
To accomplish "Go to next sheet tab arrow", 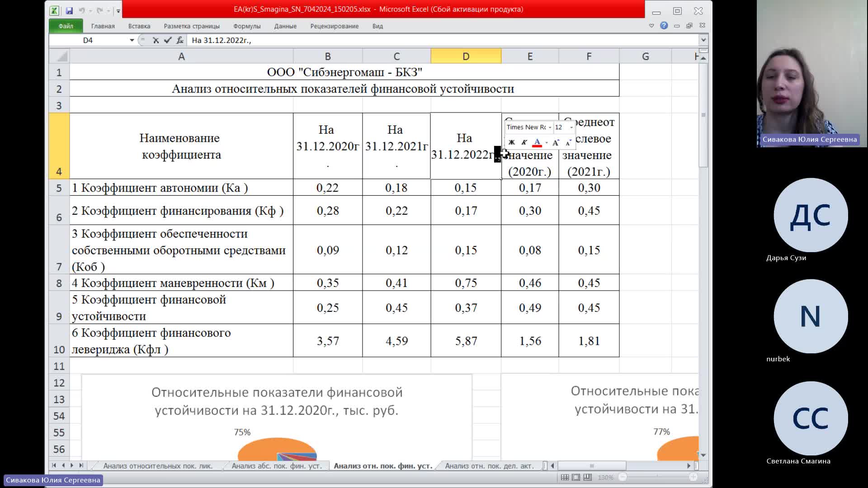I will (x=72, y=465).
